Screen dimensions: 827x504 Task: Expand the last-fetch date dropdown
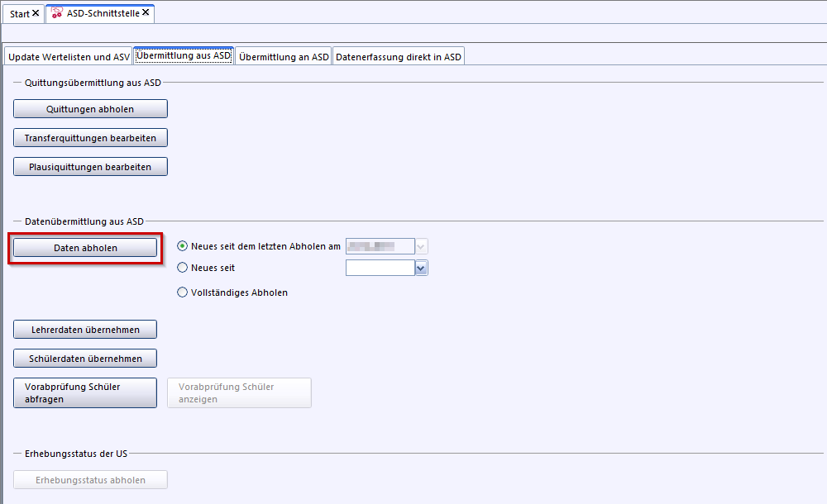click(x=421, y=246)
